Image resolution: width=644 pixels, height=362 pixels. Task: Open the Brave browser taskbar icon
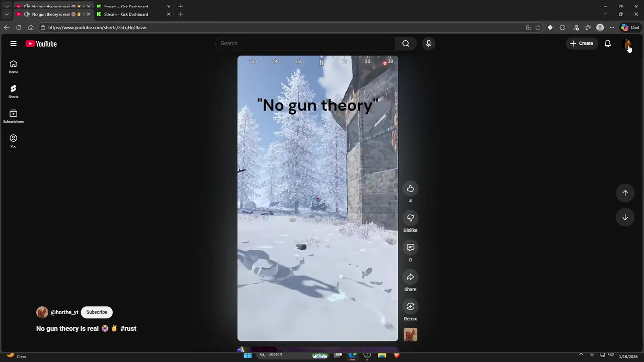(x=396, y=355)
